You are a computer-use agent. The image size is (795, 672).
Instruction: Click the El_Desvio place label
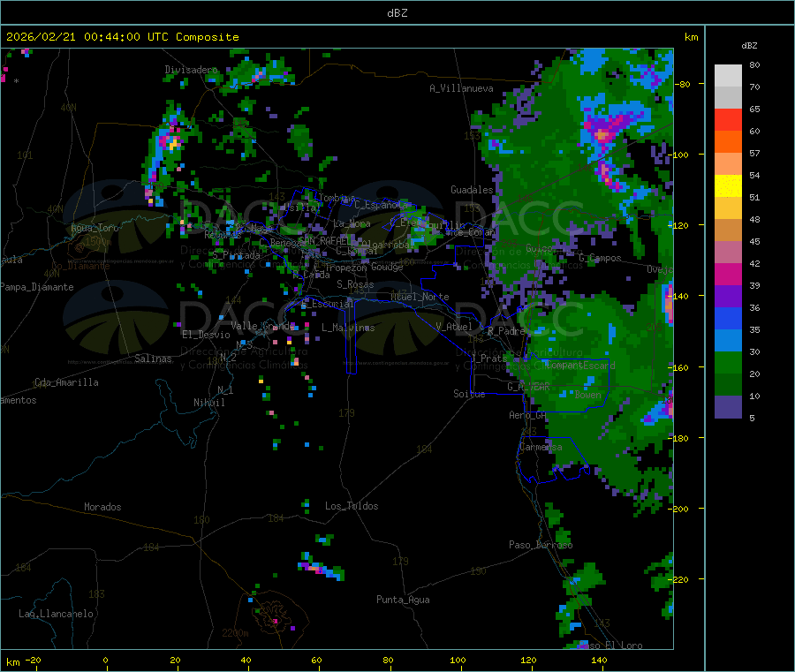point(206,335)
